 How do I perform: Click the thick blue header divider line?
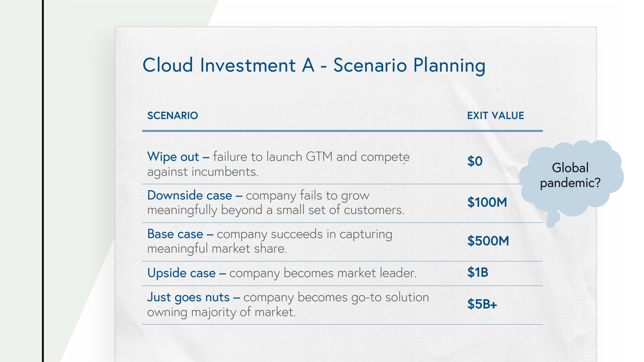coord(342,131)
